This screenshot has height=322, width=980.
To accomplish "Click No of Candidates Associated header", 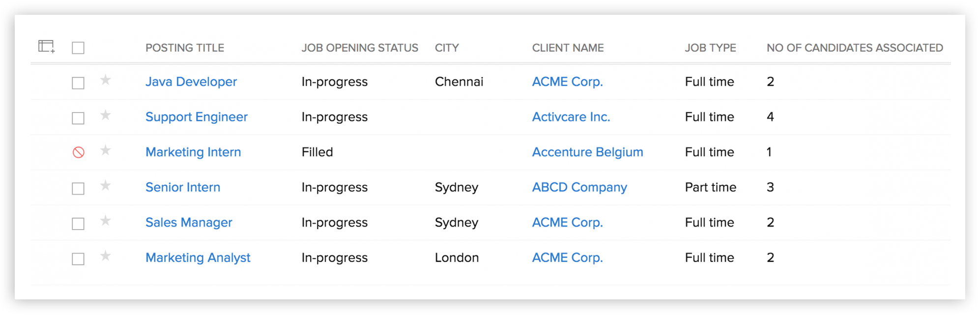I will (x=854, y=48).
